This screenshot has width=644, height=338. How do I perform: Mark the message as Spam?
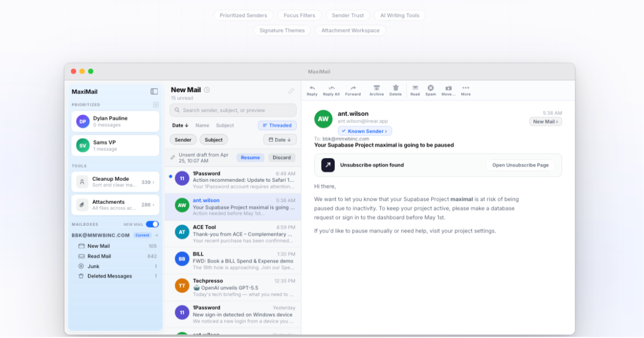pos(430,90)
